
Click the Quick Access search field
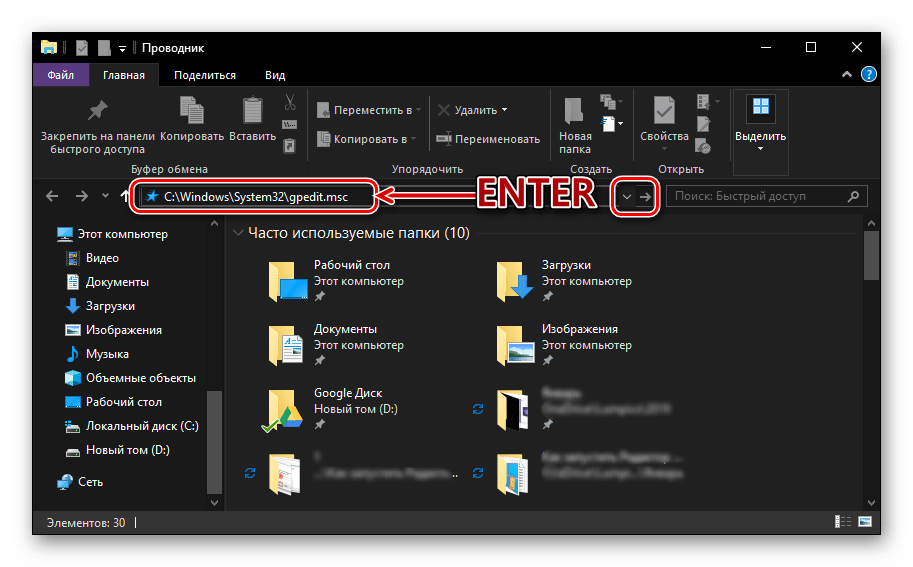[x=765, y=197]
